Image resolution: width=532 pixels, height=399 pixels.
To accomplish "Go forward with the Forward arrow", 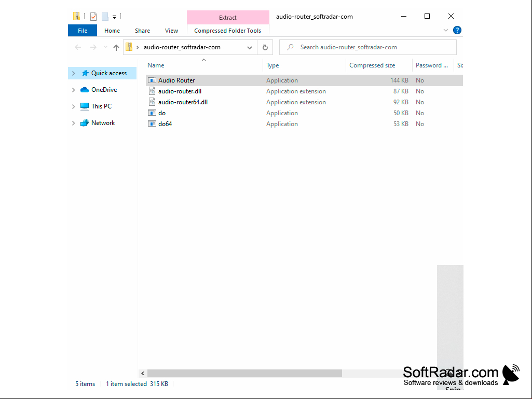I will click(x=93, y=47).
